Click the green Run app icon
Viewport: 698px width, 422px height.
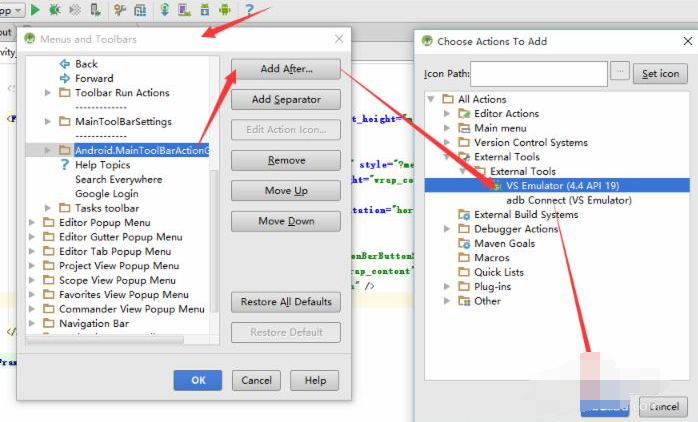click(x=35, y=9)
